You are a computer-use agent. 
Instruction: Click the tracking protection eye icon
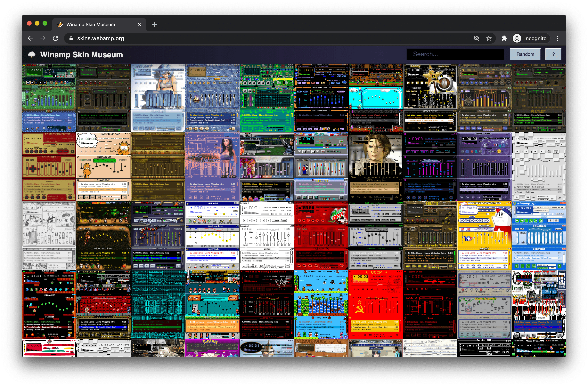point(476,38)
